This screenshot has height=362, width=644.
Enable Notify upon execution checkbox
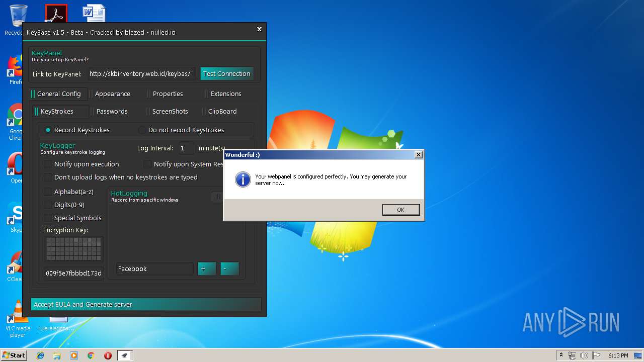[82, 164]
